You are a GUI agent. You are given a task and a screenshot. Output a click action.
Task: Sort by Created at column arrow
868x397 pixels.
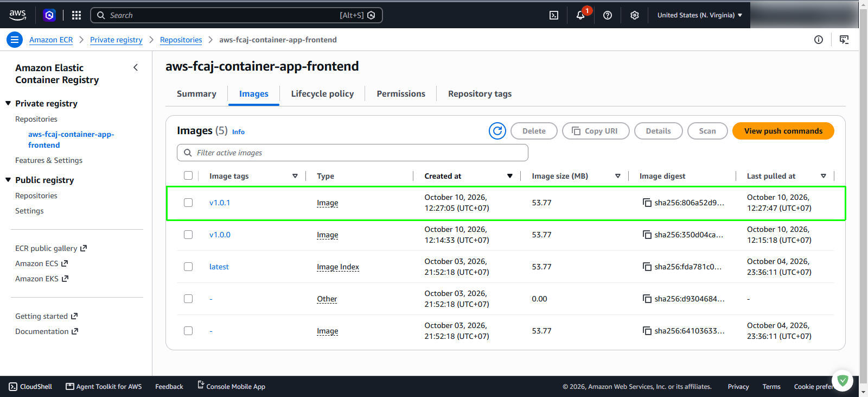[x=510, y=176]
